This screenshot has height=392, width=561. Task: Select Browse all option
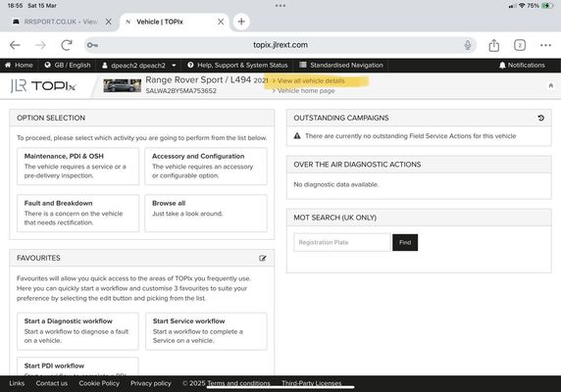pyautogui.click(x=206, y=213)
